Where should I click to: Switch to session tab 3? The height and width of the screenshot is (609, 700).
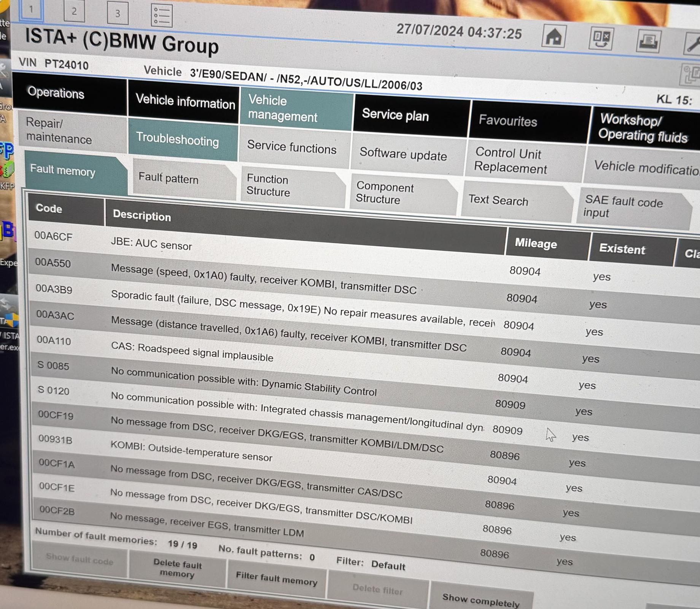click(x=118, y=13)
